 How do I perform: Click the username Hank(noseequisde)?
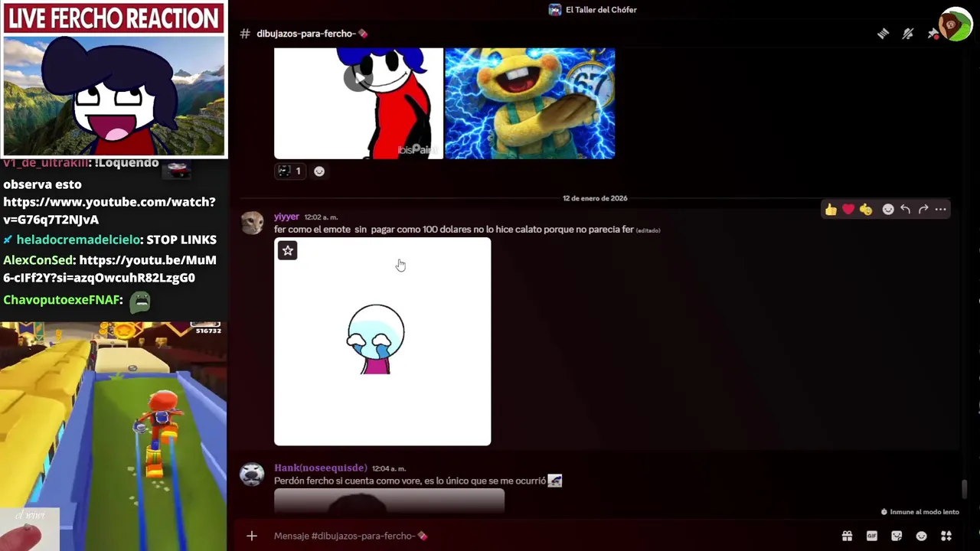click(320, 468)
